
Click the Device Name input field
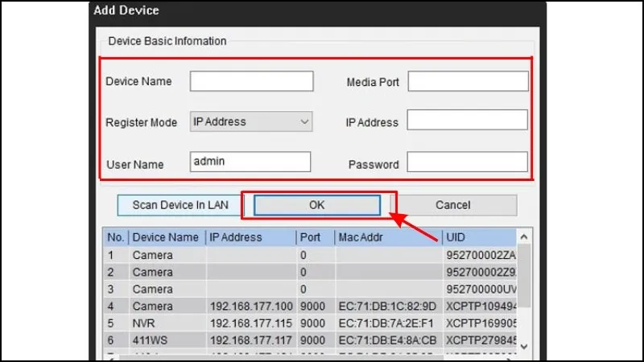(x=251, y=81)
